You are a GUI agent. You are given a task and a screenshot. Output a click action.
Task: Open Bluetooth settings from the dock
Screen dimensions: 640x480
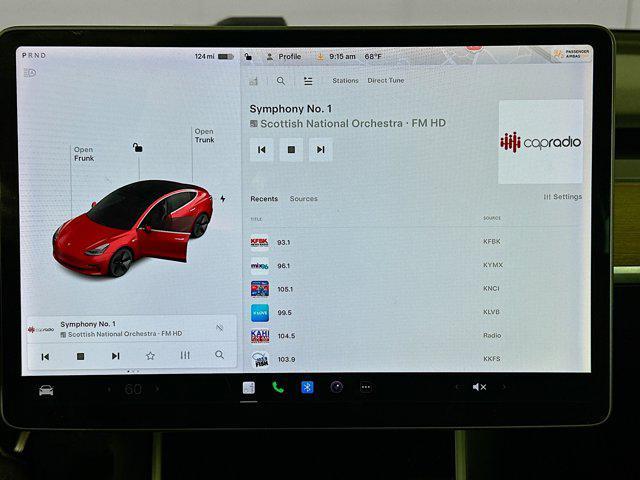click(x=307, y=387)
